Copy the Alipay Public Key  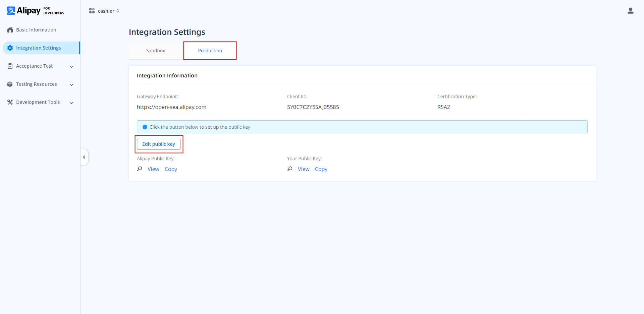171,169
